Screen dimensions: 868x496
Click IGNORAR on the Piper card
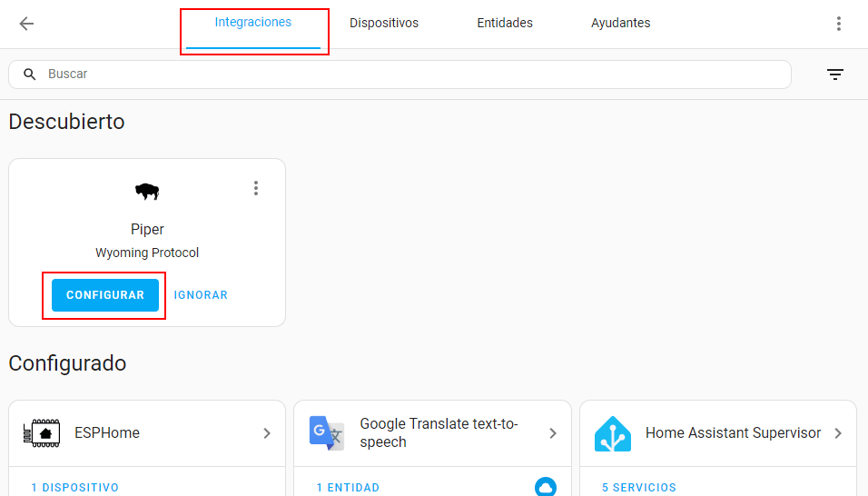201,295
